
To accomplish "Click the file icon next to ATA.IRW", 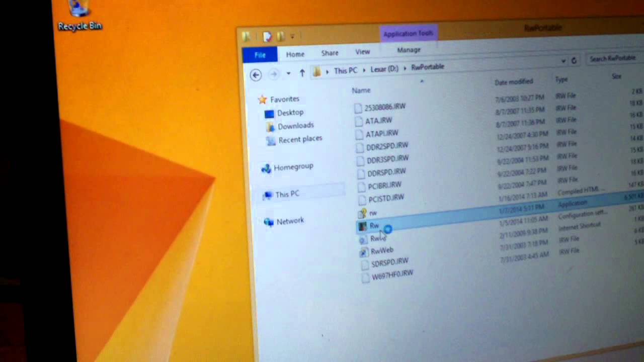I will point(358,121).
